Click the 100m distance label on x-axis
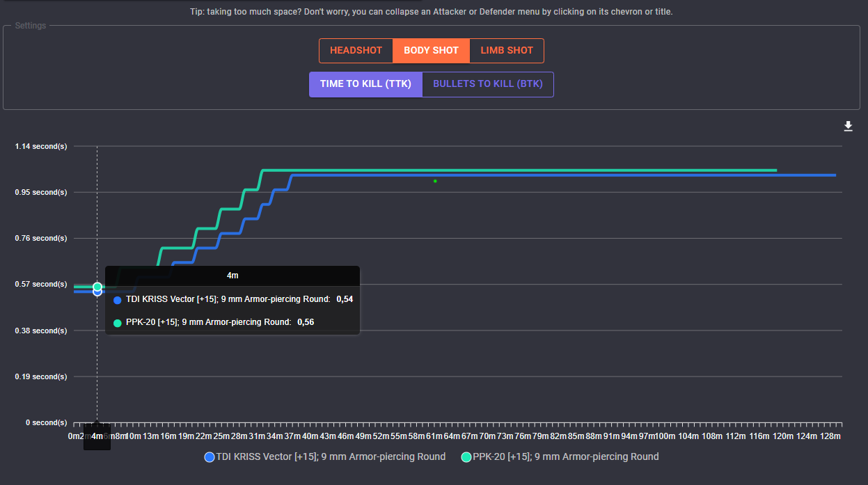Viewport: 868px width, 485px height. (666, 436)
